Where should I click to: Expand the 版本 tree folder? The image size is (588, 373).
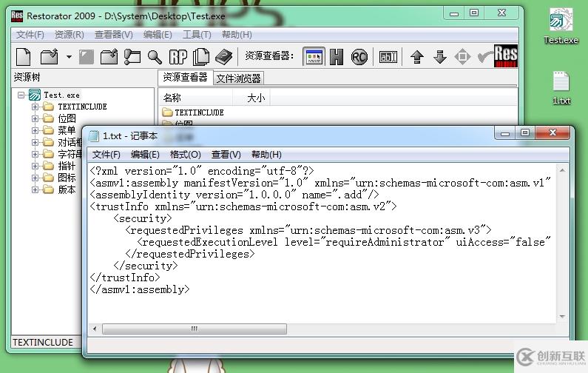35,189
